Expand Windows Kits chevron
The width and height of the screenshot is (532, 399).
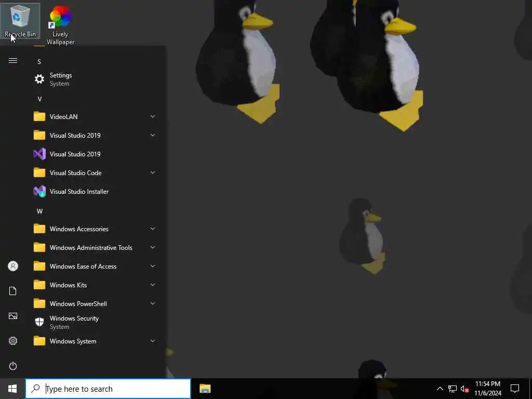[153, 285]
